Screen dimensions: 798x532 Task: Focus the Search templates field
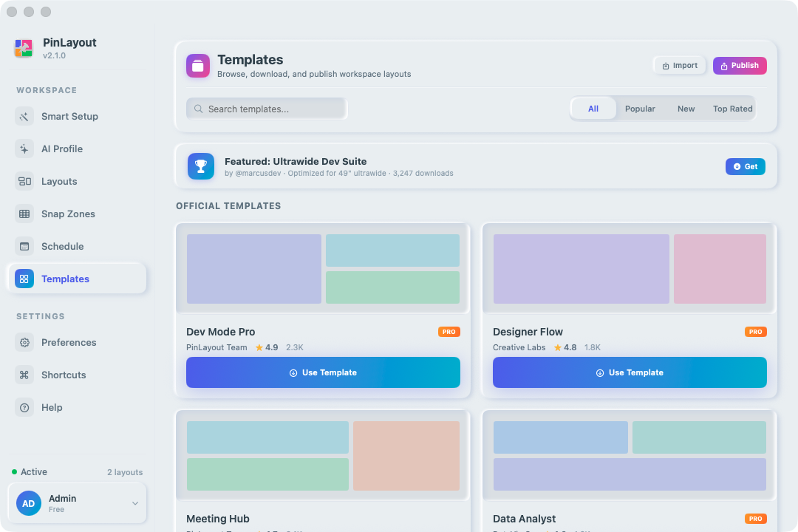(267, 109)
